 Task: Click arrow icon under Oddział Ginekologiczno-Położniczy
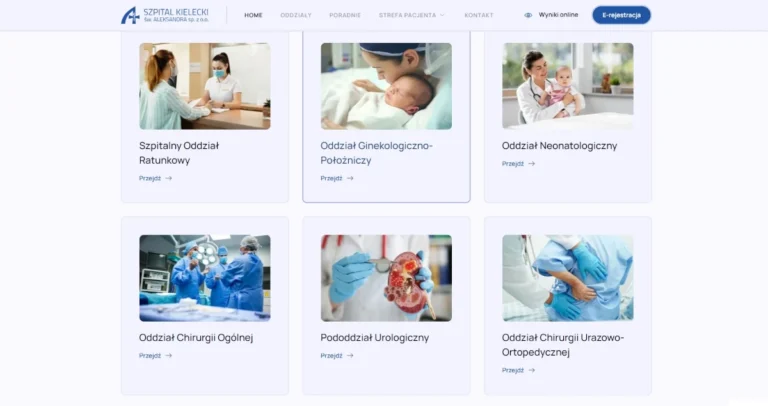pyautogui.click(x=350, y=178)
